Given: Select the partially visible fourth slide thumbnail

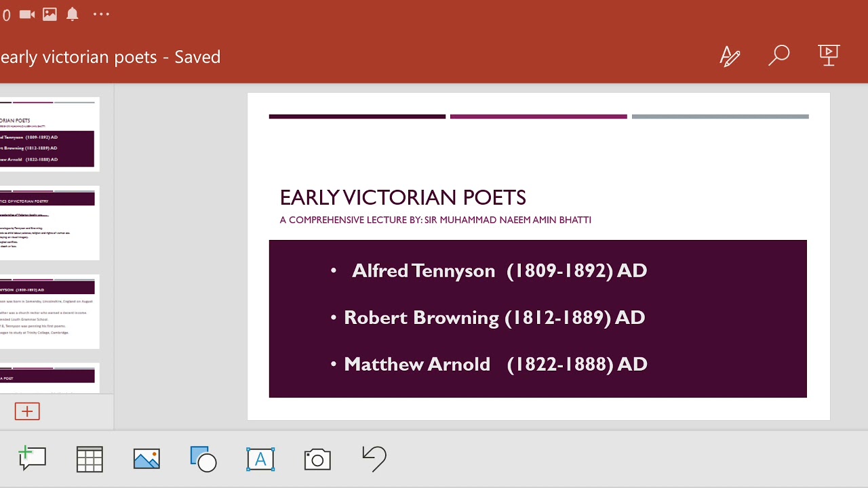Looking at the screenshot, I should [50, 378].
